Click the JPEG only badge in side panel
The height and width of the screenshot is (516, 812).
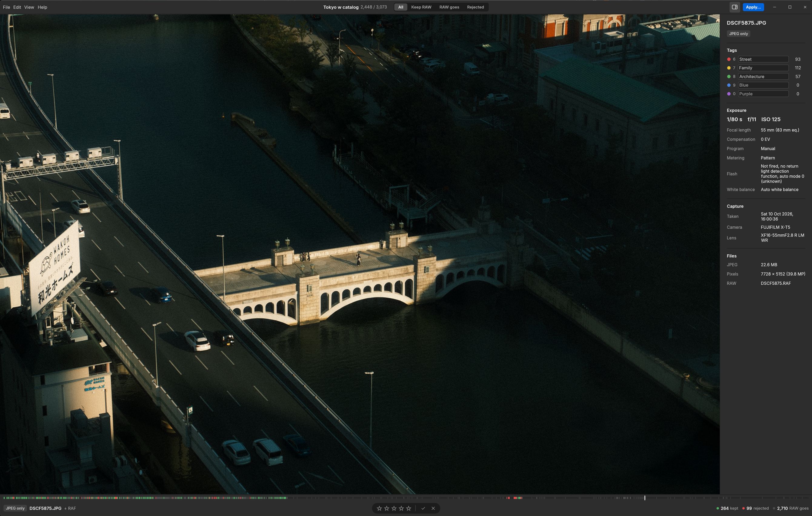738,34
